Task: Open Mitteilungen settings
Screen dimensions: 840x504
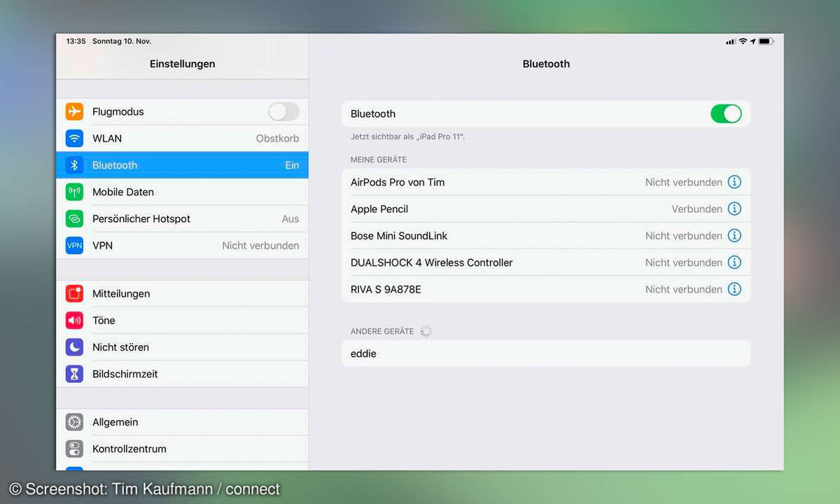Action: click(182, 294)
